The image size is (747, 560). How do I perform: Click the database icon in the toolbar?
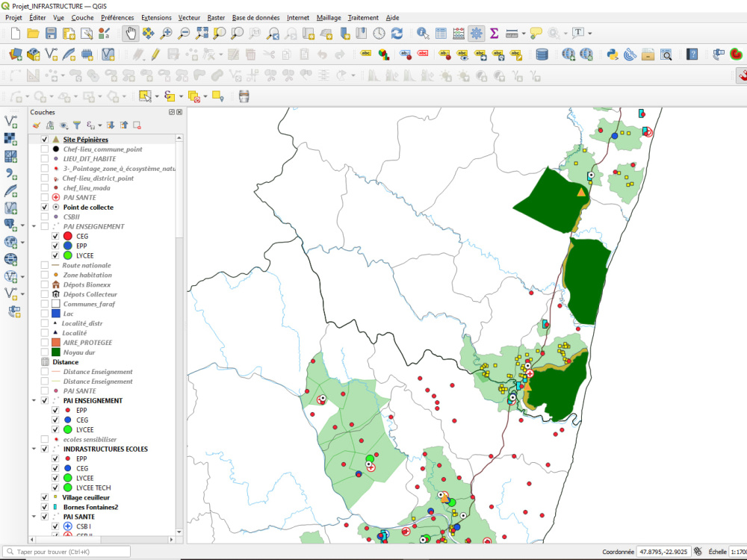[542, 55]
